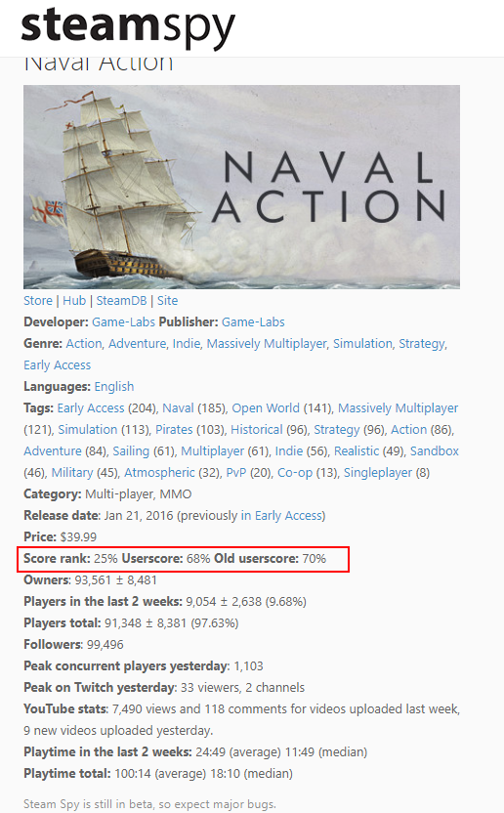Open the Adventure tag (84)
Viewport: 504px width, 813px height.
(x=53, y=451)
